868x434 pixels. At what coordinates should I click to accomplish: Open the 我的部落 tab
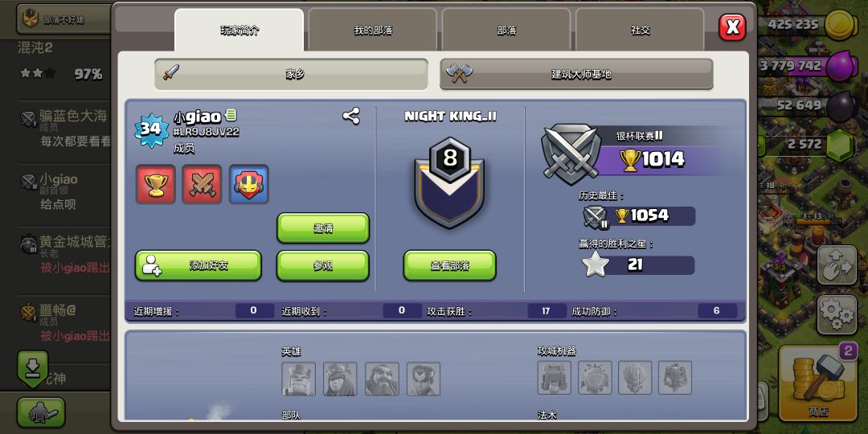click(x=373, y=31)
